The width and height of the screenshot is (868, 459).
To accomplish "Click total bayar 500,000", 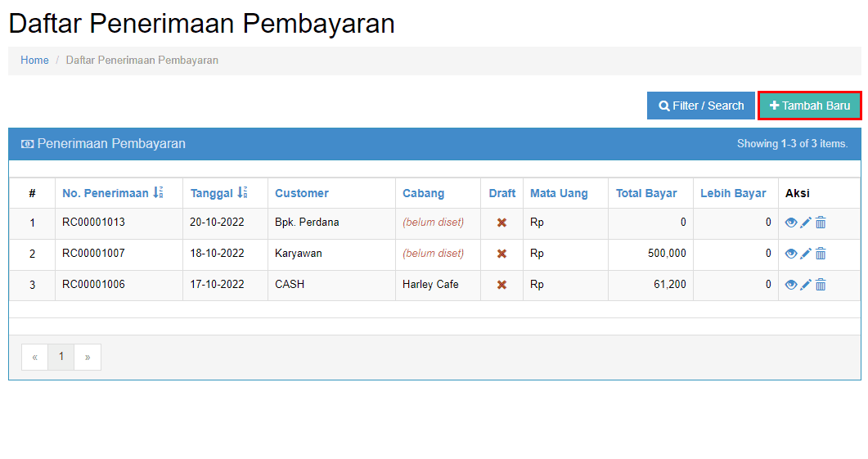I will (667, 253).
